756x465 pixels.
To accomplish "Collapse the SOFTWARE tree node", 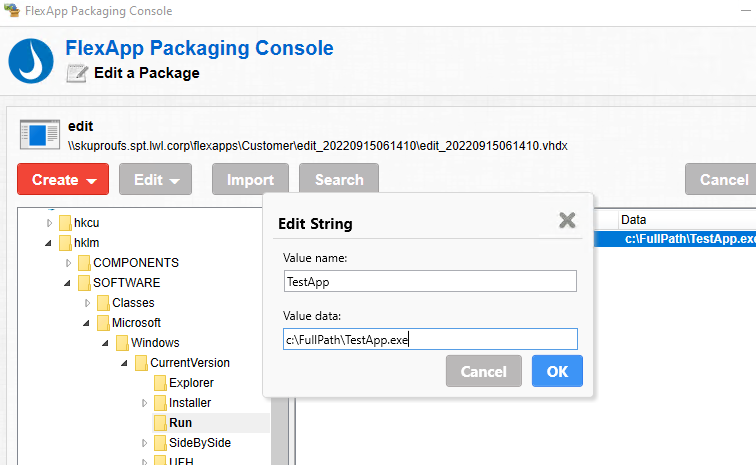I will point(67,283).
